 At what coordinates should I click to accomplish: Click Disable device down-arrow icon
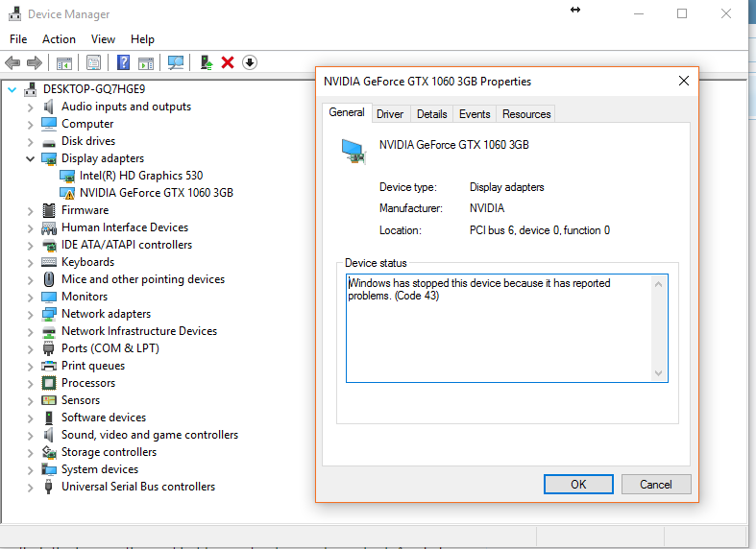[x=249, y=62]
